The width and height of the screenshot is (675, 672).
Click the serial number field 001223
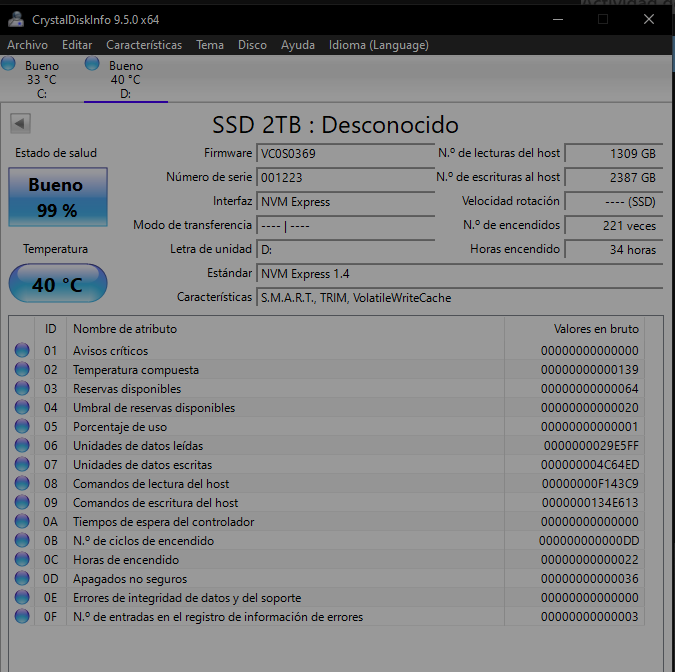(346, 177)
